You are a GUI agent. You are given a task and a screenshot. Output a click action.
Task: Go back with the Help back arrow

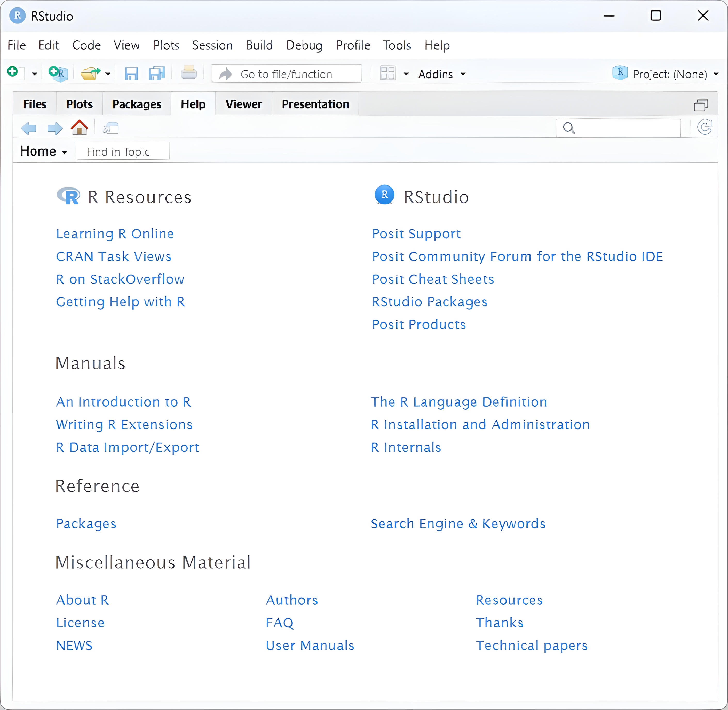tap(29, 128)
